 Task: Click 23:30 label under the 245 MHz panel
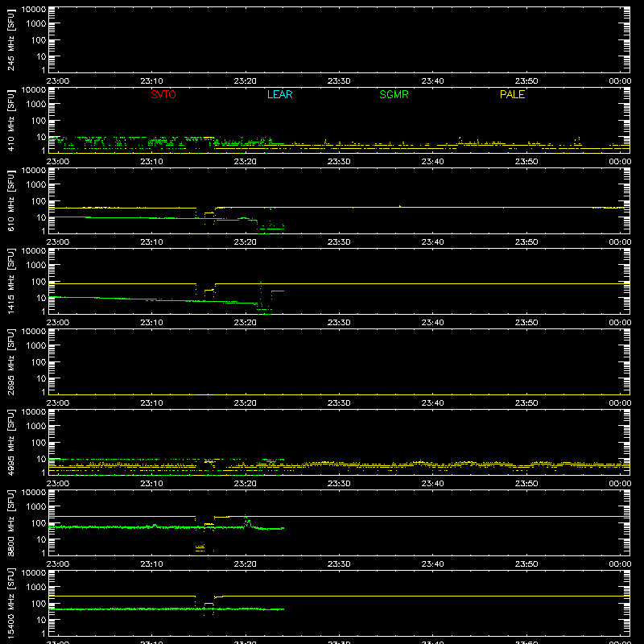pyautogui.click(x=339, y=81)
